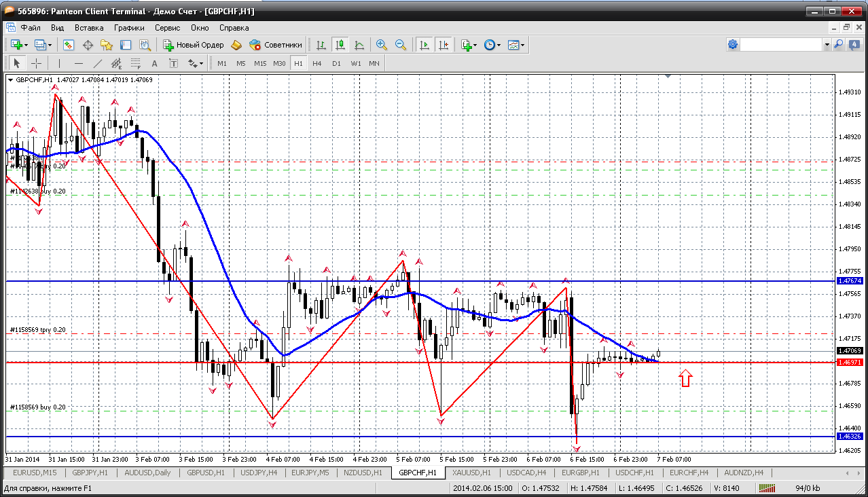Click the search input field
Viewport: 868px width, 497px height.
tap(781, 44)
